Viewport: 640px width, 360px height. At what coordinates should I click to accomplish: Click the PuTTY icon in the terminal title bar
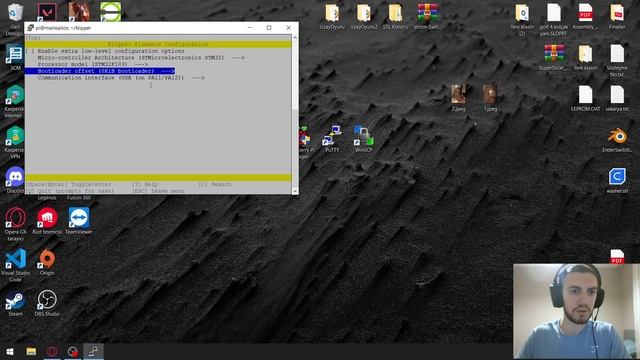point(30,28)
